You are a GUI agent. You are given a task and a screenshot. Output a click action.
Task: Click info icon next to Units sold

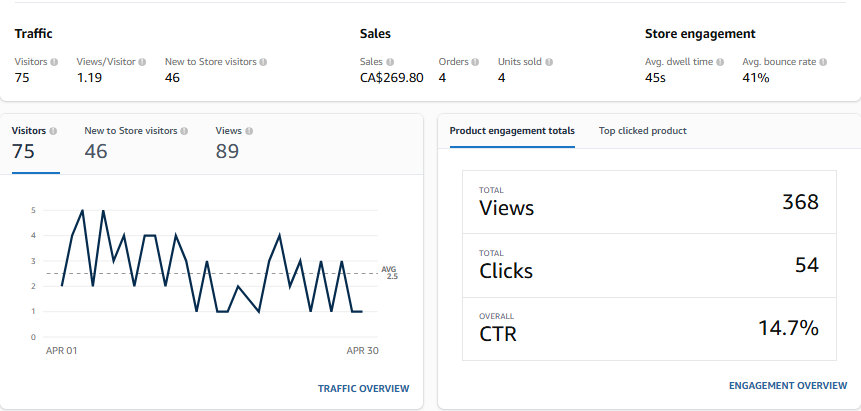click(549, 62)
